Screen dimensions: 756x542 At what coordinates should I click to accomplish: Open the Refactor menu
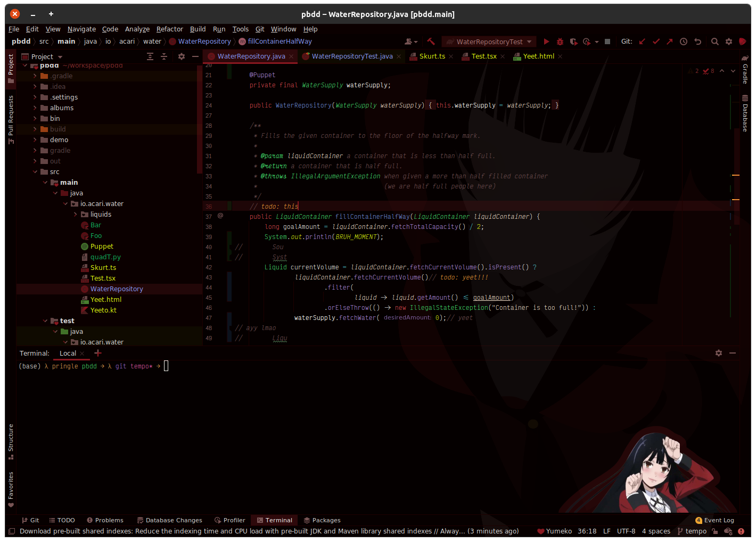(169, 29)
